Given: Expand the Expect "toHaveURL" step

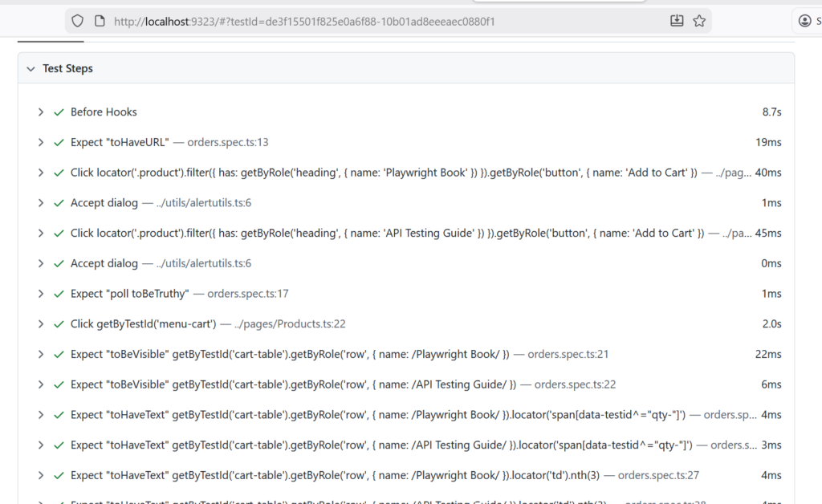Looking at the screenshot, I should coord(40,143).
